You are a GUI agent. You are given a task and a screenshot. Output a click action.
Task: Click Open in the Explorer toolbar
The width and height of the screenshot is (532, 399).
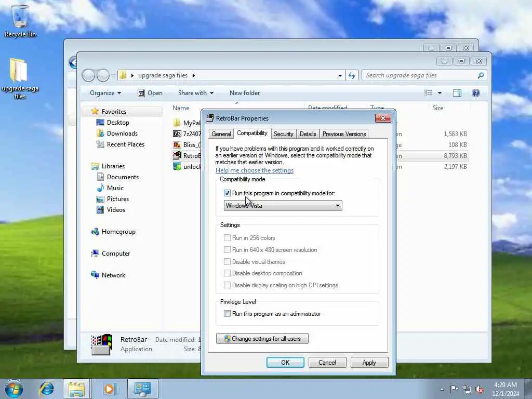pyautogui.click(x=150, y=93)
